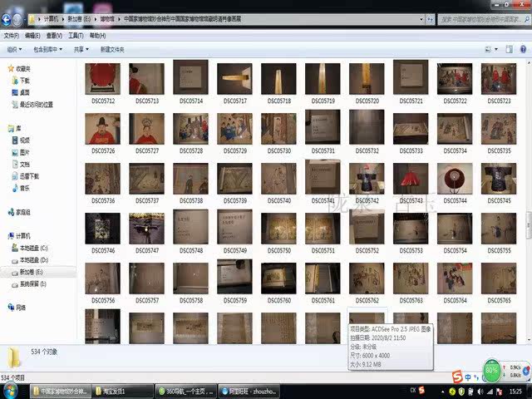532x399 pixels.
Task: Click 计算机 in the address breadcrumb
Action: point(51,19)
